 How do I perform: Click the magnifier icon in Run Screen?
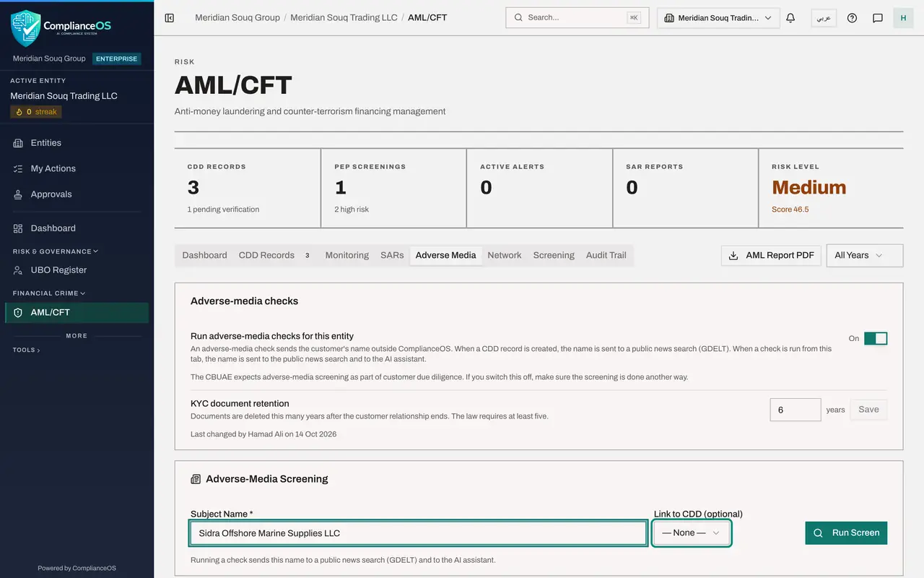coord(818,533)
